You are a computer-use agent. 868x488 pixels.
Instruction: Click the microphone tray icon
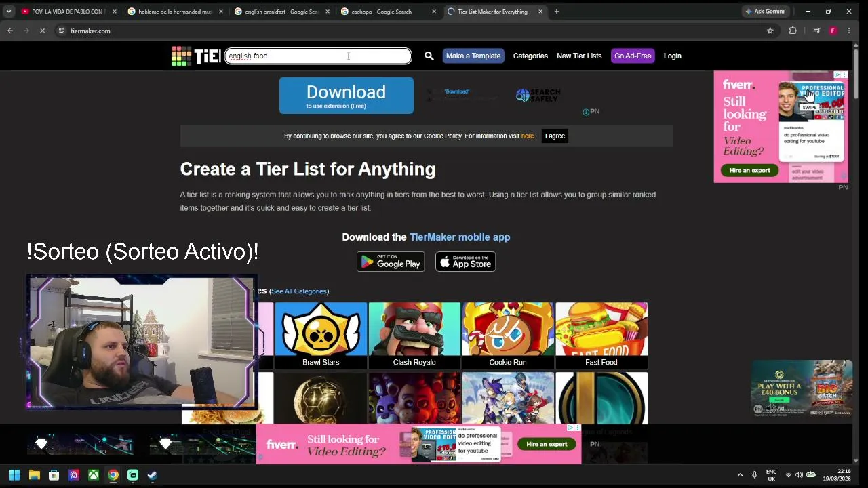point(754,475)
